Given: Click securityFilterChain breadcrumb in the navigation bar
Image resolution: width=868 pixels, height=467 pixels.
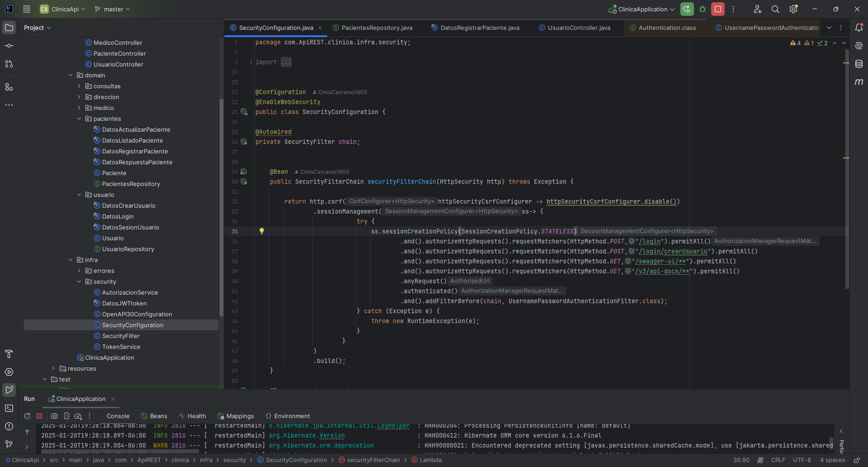Looking at the screenshot, I should [369, 460].
